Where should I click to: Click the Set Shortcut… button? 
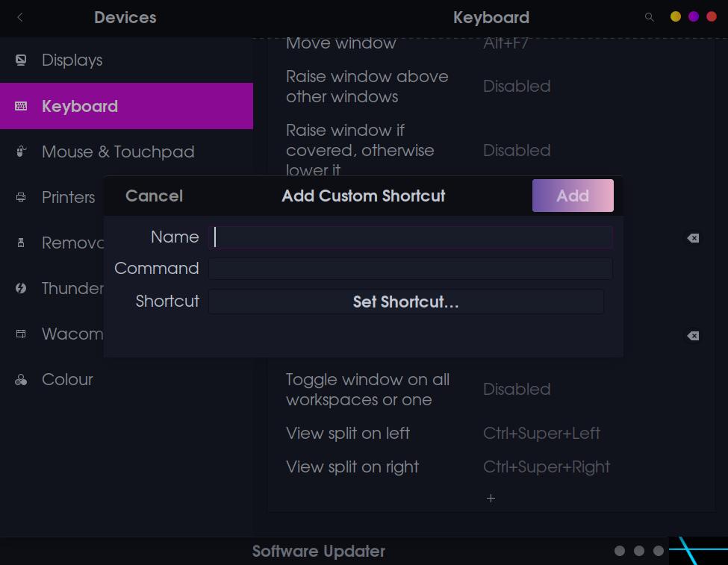click(x=405, y=302)
